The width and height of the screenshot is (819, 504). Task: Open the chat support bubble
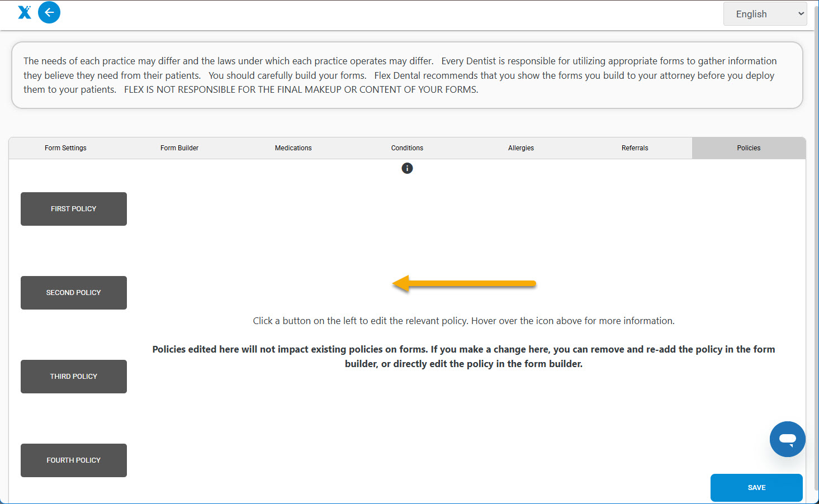(x=787, y=439)
